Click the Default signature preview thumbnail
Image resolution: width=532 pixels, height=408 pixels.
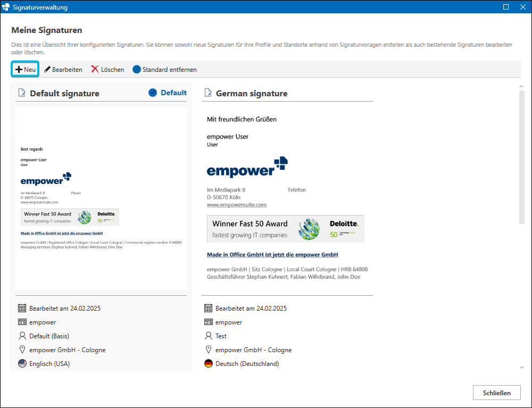pos(101,198)
